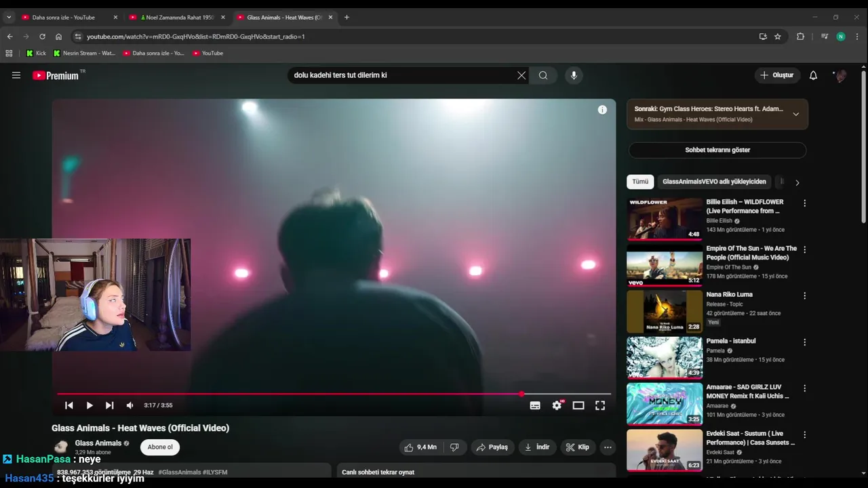This screenshot has height=488, width=868.
Task: Open options for the Amaarae SAD GIRLZ video
Action: point(804,388)
